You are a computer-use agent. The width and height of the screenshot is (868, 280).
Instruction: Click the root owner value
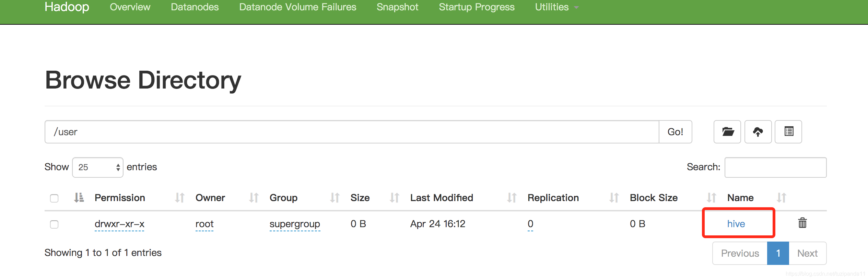point(204,224)
